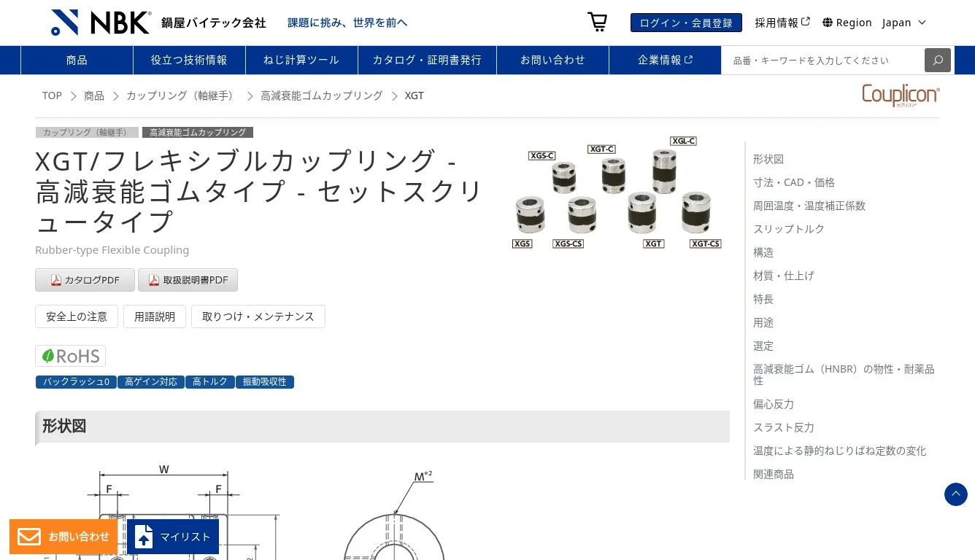This screenshot has height=560, width=975.
Task: Open the shopping cart icon
Action: point(597,22)
